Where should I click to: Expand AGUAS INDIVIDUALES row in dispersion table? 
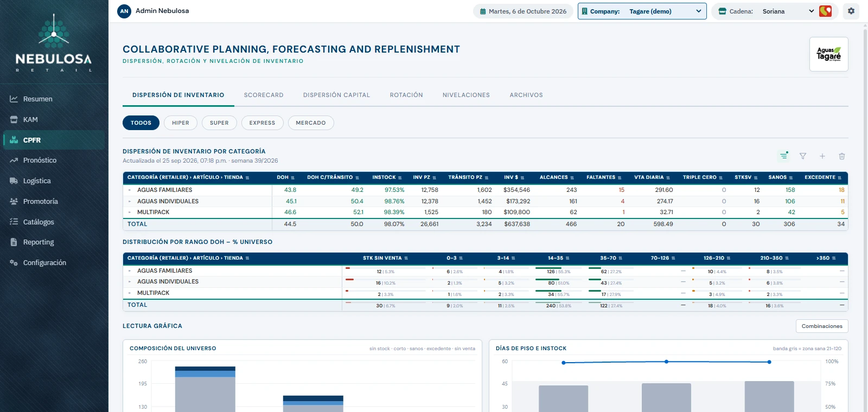click(130, 202)
